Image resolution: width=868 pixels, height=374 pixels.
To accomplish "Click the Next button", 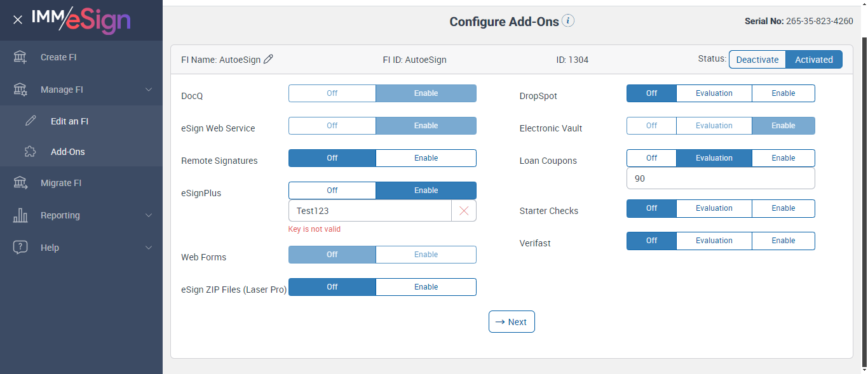I will coord(512,322).
